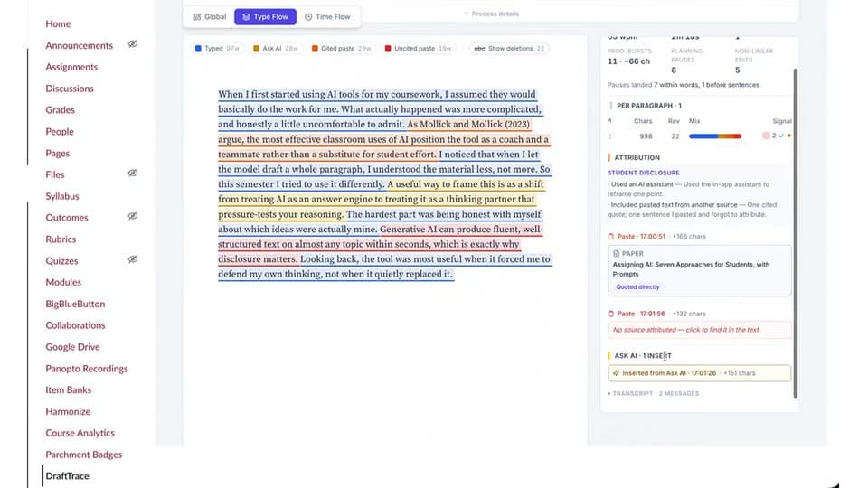Open Discussions in the sidebar
The image size is (868, 488).
point(70,89)
